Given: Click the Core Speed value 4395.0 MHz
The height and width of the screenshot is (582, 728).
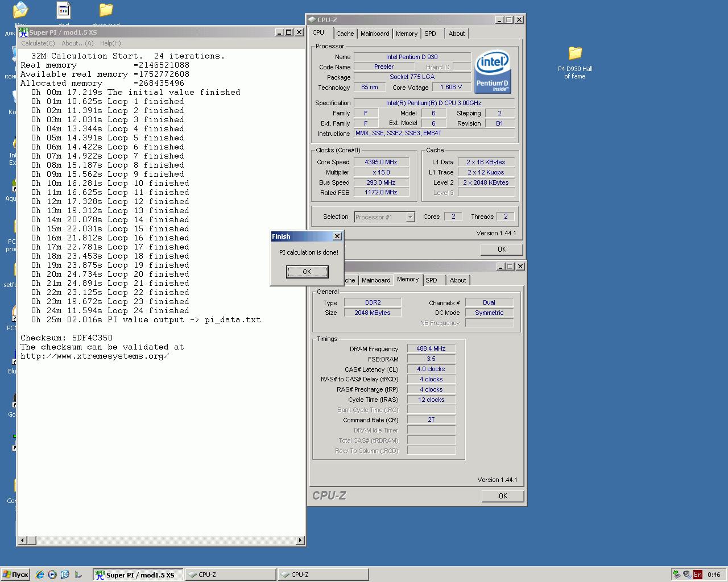Looking at the screenshot, I should pyautogui.click(x=381, y=162).
